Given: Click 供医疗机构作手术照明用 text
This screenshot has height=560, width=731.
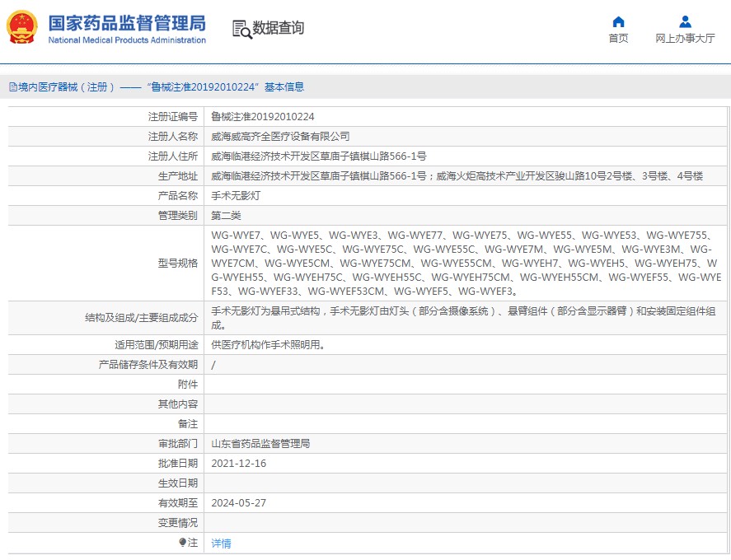Looking at the screenshot, I should pyautogui.click(x=268, y=345).
